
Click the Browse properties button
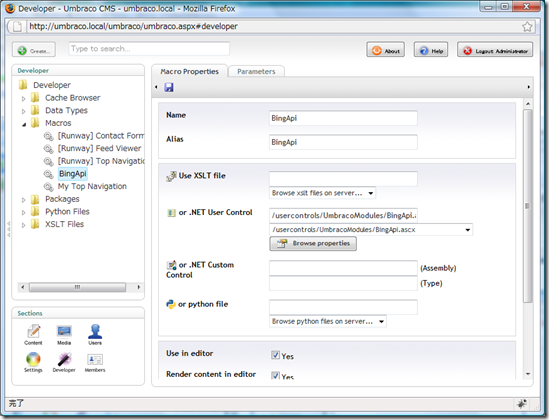313,243
